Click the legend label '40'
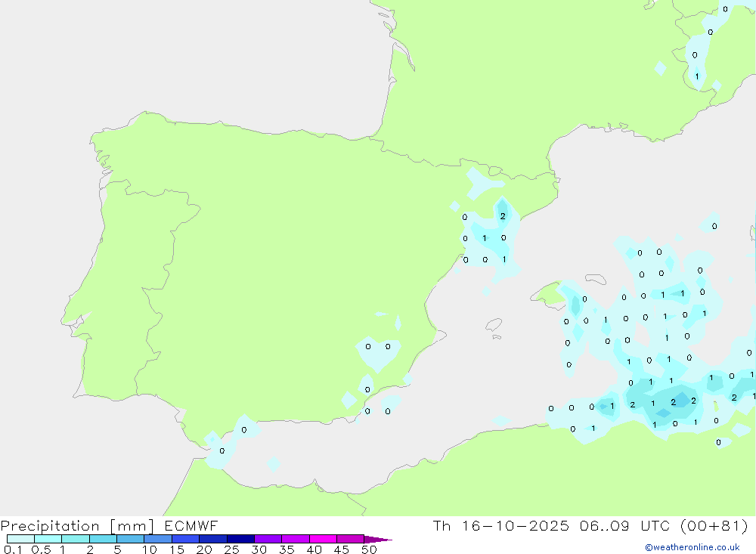 click(x=314, y=549)
